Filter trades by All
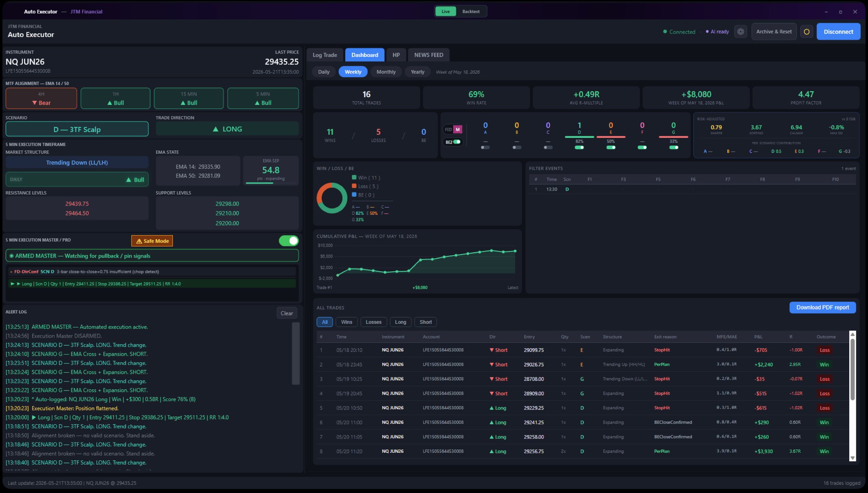 pyautogui.click(x=325, y=322)
